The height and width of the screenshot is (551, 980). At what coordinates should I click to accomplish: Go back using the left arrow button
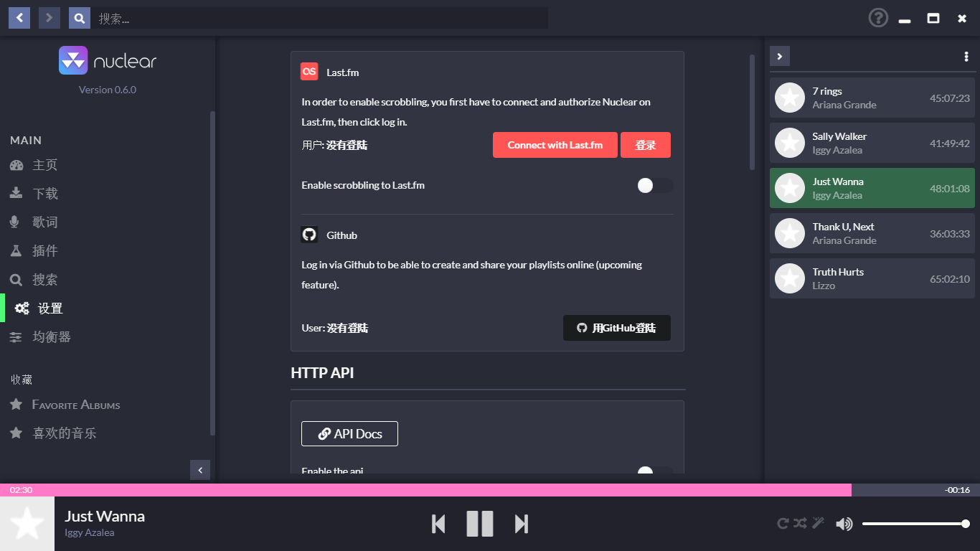(x=19, y=18)
